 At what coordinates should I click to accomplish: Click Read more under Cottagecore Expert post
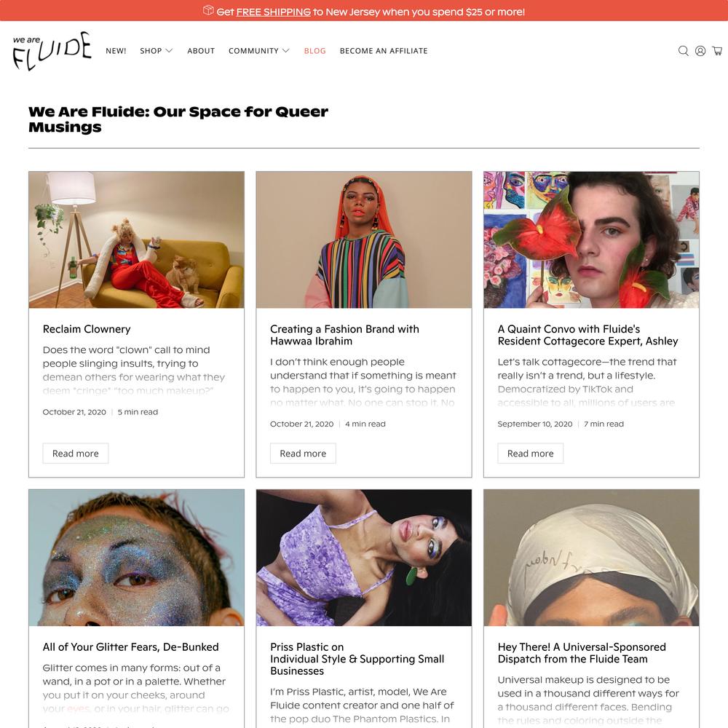coord(530,453)
